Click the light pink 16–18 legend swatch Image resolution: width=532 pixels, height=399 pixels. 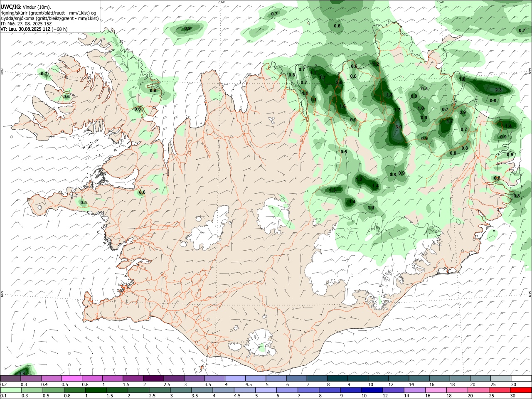coord(436,390)
